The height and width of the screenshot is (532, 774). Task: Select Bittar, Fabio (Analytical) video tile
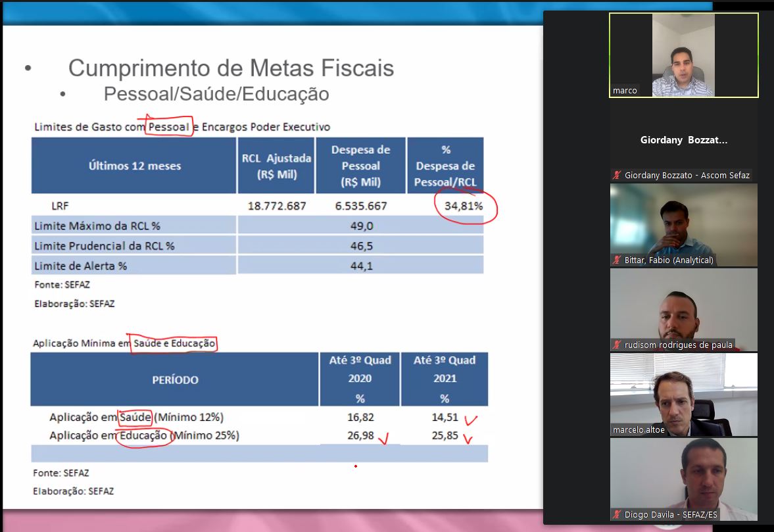pos(684,225)
